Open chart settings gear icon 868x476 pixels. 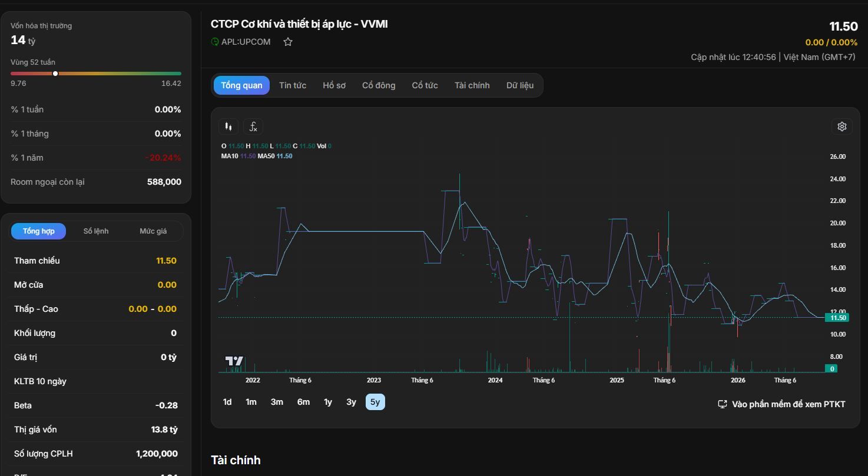pos(842,127)
